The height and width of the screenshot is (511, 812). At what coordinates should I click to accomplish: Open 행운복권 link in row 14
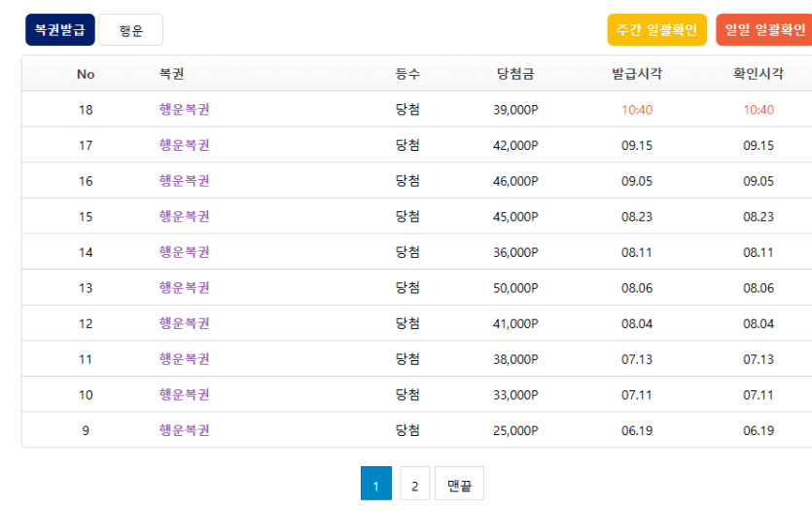tap(184, 252)
